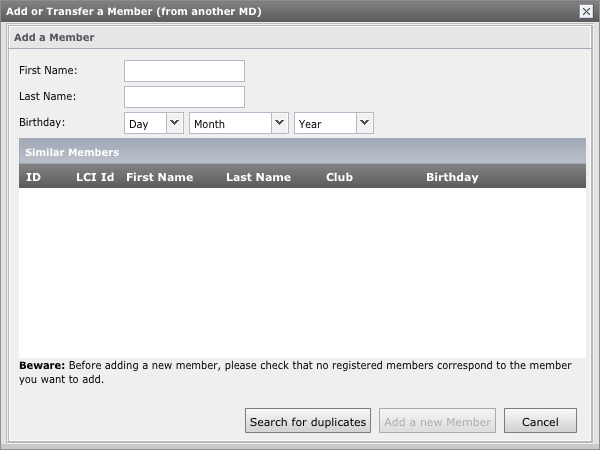Open the Year birthday dropdown

tap(333, 123)
